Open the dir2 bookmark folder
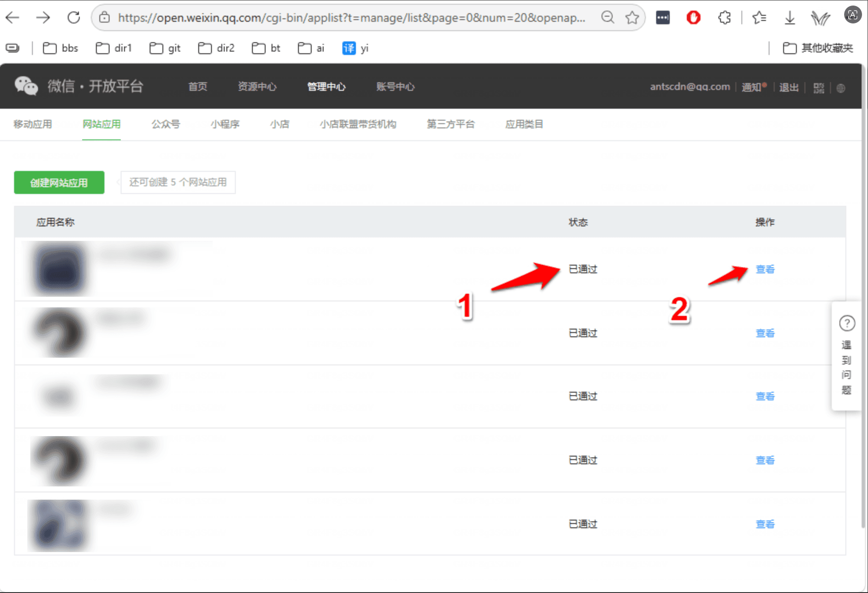This screenshot has width=868, height=593. [217, 48]
